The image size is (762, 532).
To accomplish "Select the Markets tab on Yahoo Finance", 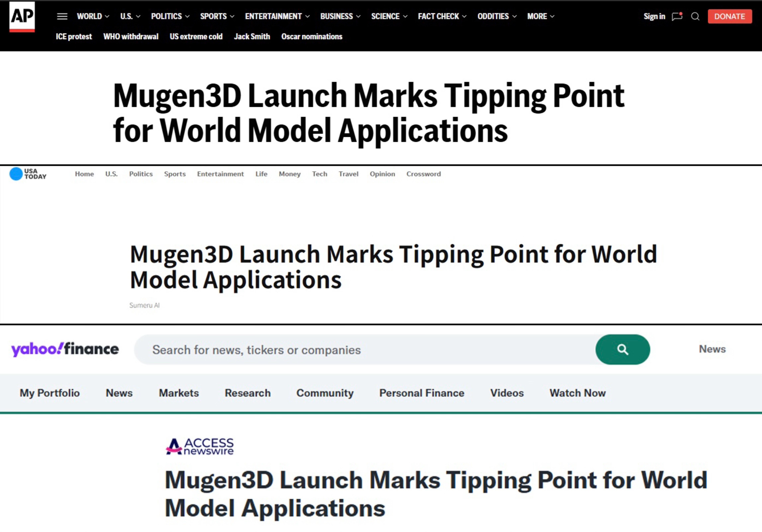I will (179, 393).
